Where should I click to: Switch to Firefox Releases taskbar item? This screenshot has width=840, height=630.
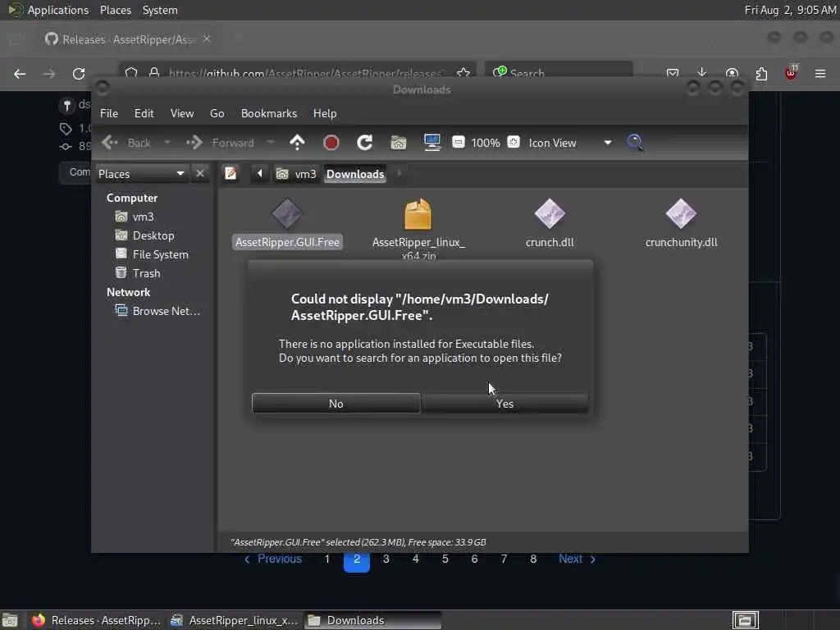(97, 620)
